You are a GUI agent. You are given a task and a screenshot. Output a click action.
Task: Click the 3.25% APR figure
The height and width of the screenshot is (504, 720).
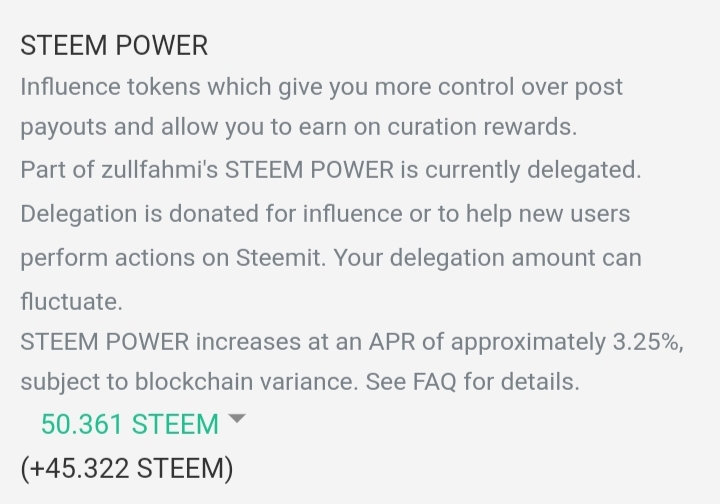(x=646, y=340)
